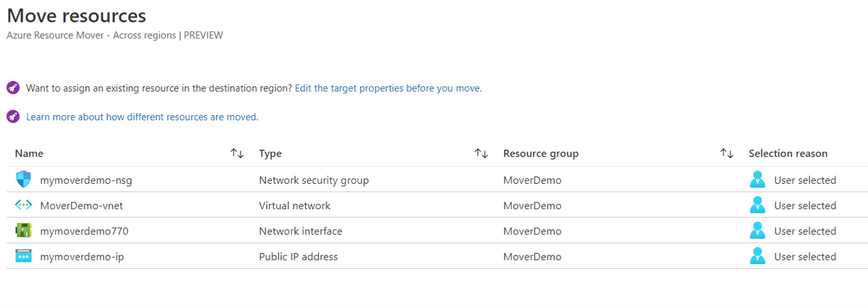Image resolution: width=868 pixels, height=308 pixels.
Task: Click the mymoverdemo-ip public IP icon
Action: point(23,257)
